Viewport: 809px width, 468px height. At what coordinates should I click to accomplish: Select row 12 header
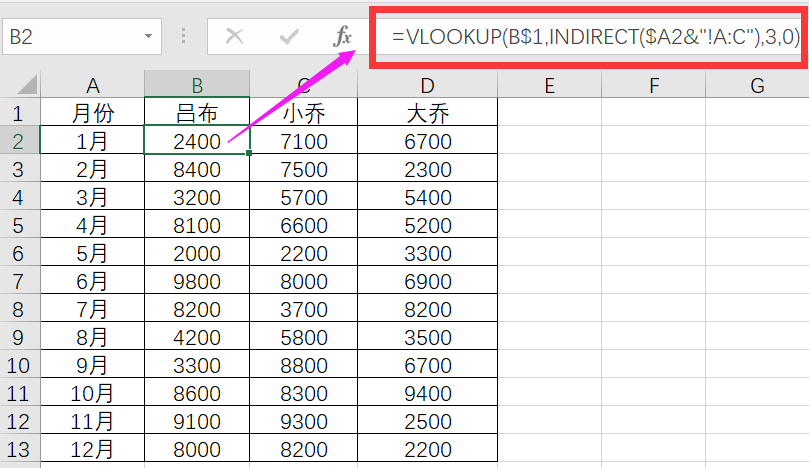(19, 422)
